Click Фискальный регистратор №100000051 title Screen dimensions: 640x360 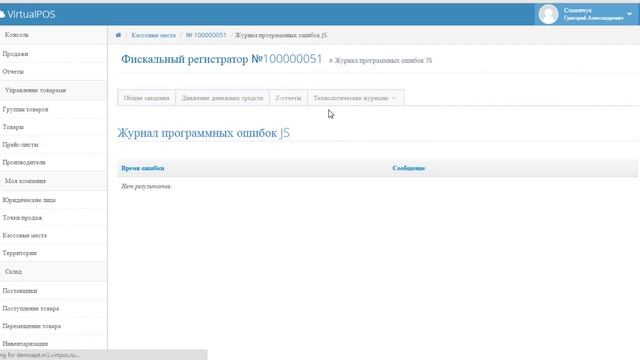tap(222, 59)
